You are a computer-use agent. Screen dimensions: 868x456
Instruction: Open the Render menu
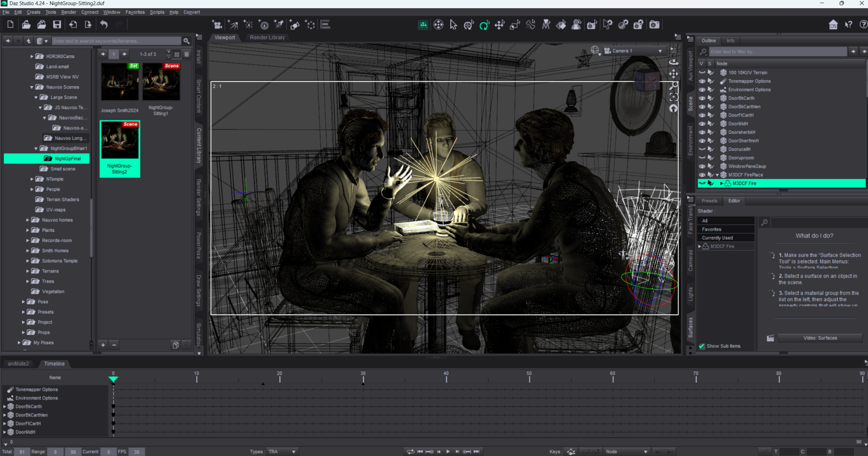[68, 12]
